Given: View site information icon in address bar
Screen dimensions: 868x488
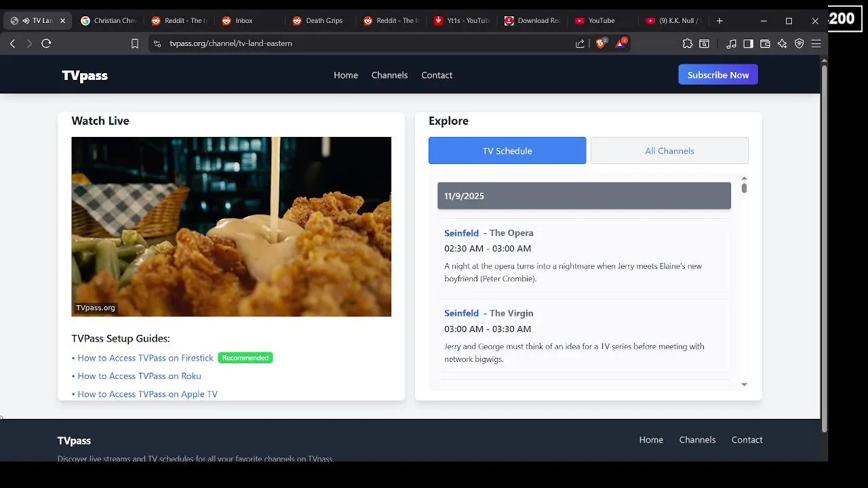Looking at the screenshot, I should [157, 43].
